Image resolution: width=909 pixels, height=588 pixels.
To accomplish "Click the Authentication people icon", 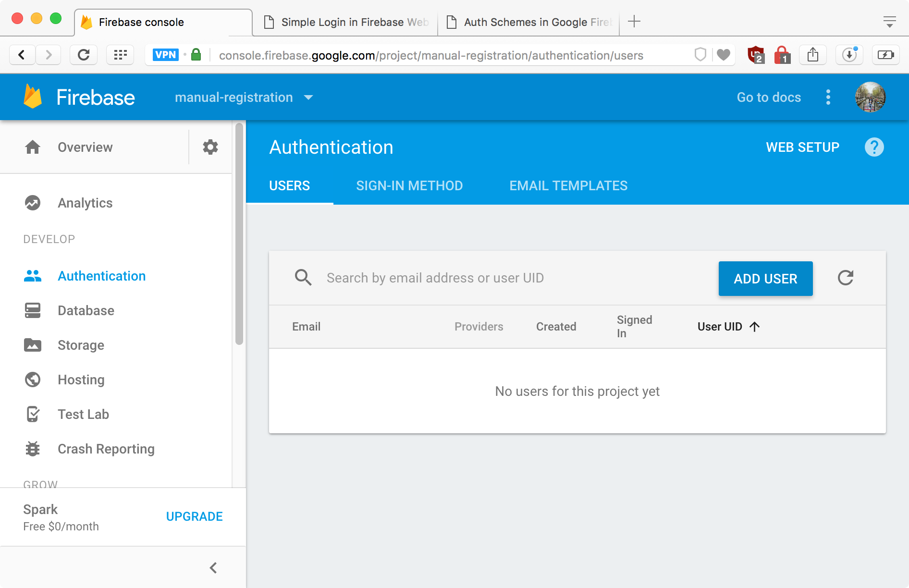I will (x=33, y=276).
